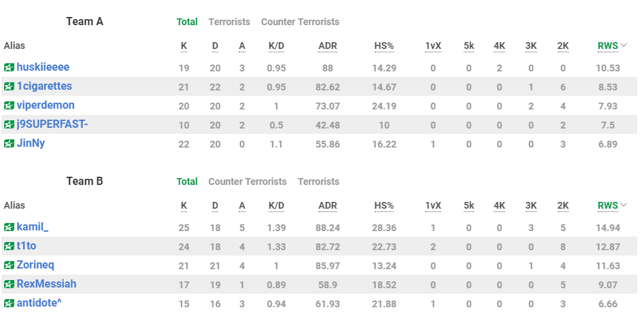Click the green icon beside 1cigarettes

pos(9,87)
